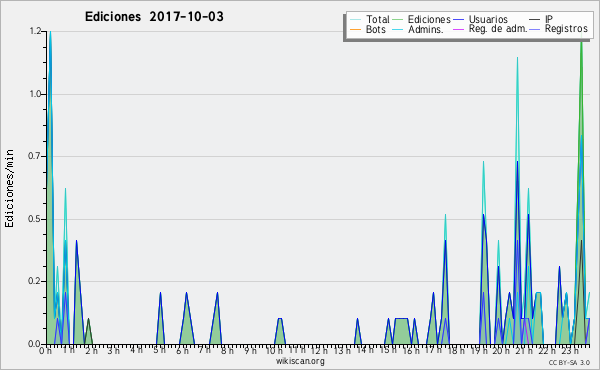
Task: Click the y-axis label Ediciones/min
Action: [9, 188]
